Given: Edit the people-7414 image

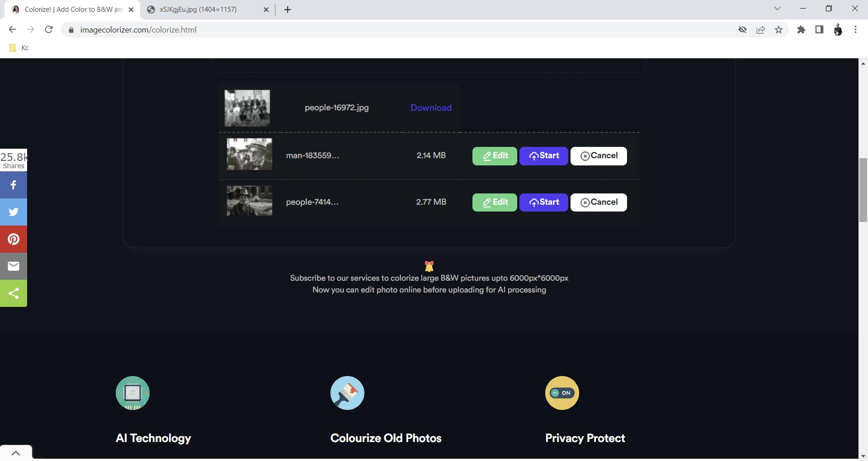Looking at the screenshot, I should point(495,202).
